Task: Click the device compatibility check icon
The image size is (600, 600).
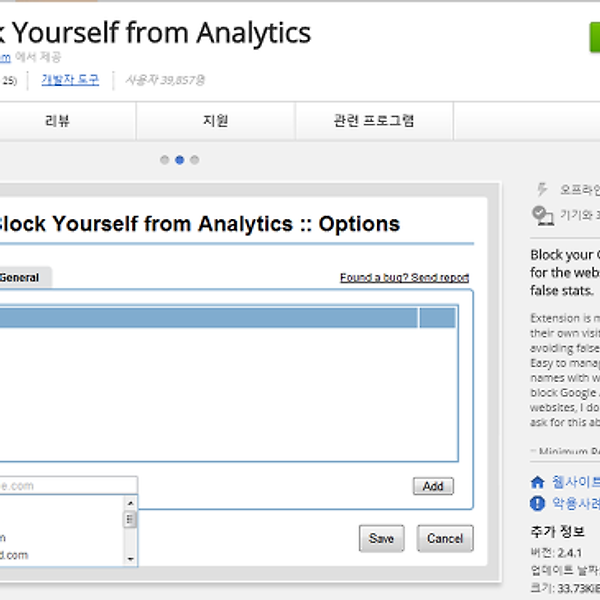Action: coord(543,214)
